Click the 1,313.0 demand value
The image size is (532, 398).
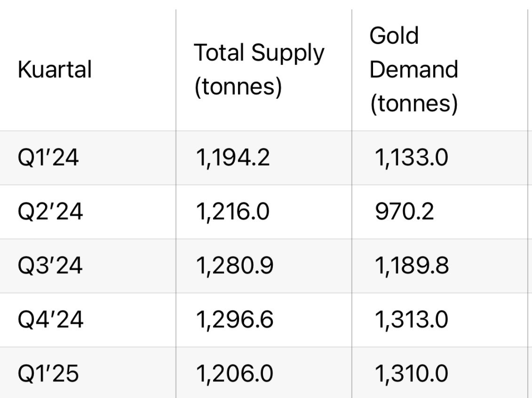[411, 320]
